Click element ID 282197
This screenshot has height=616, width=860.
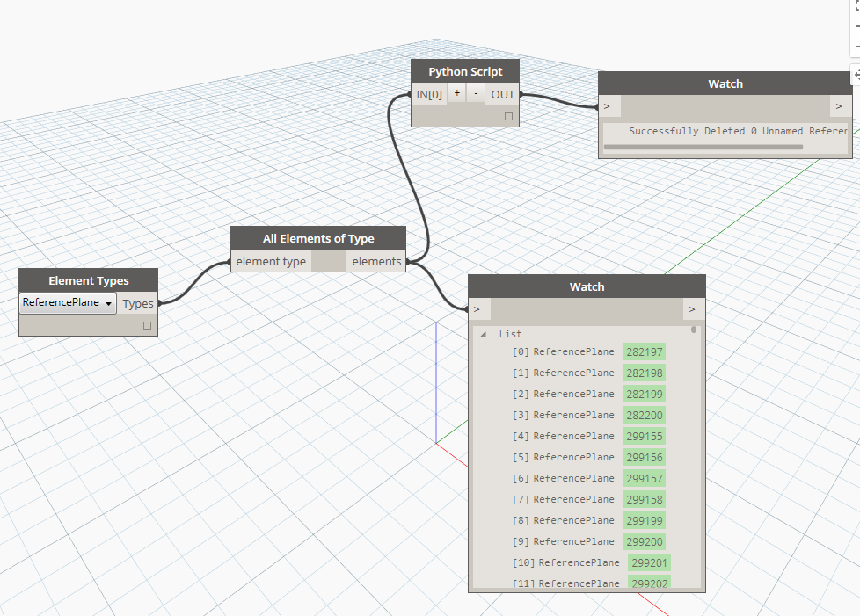(644, 351)
